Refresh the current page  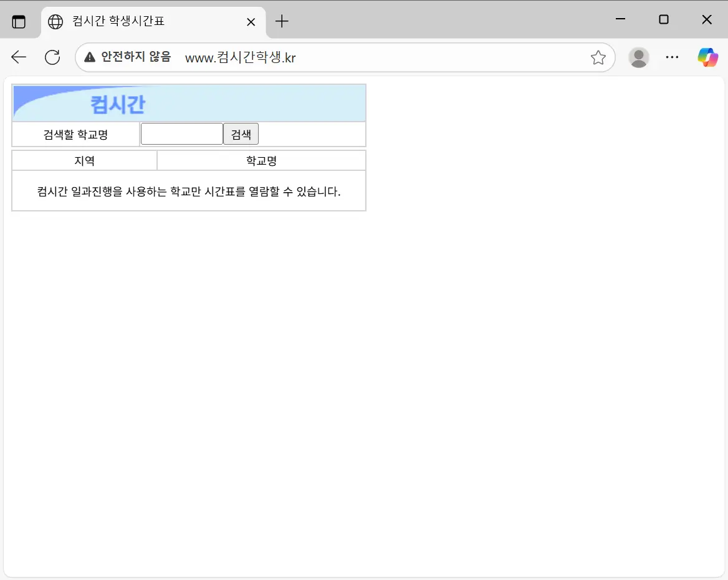(x=52, y=57)
